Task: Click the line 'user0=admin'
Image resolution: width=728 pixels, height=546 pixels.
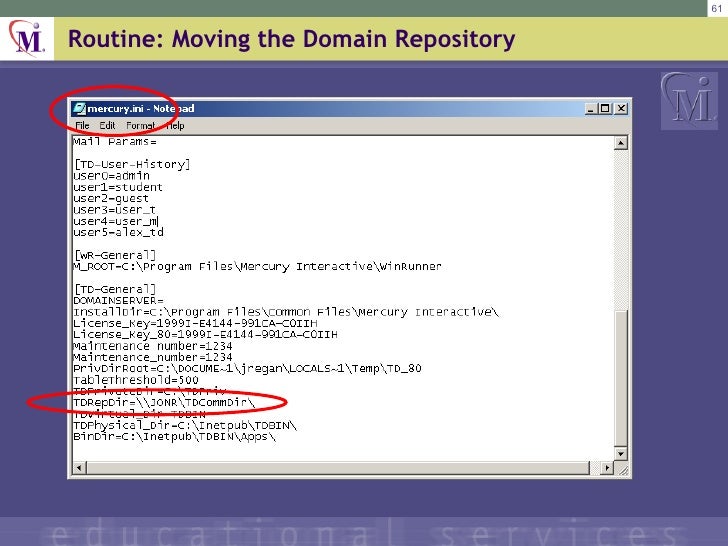Action: coord(111,176)
